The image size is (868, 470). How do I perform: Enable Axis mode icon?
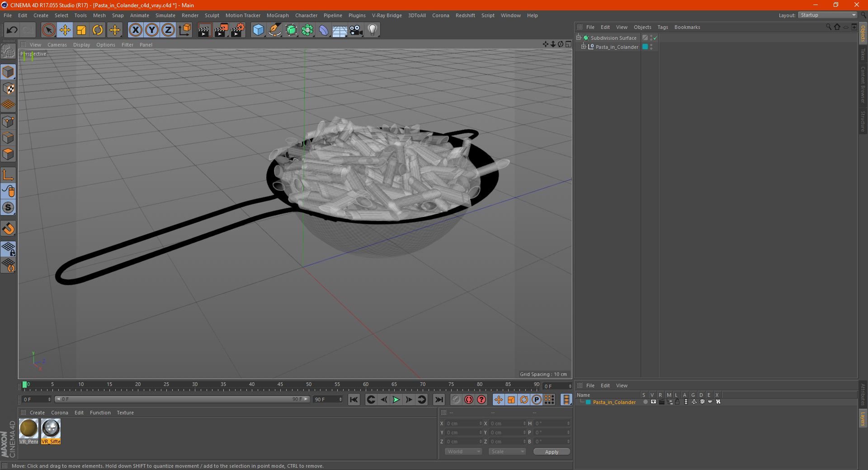click(x=8, y=175)
